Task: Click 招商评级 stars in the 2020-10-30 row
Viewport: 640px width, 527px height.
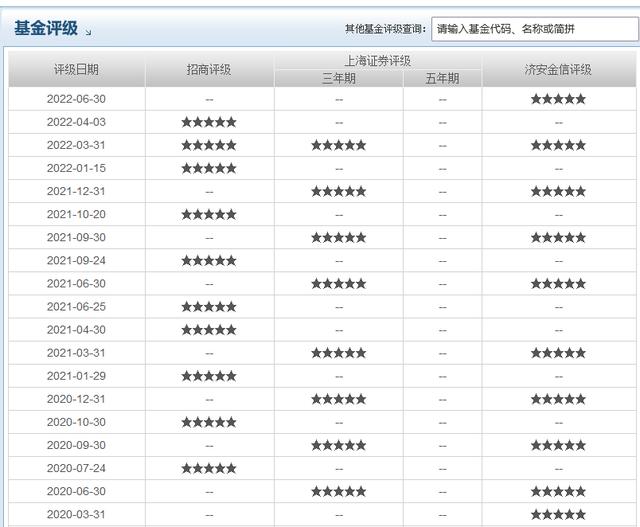Action: pyautogui.click(x=209, y=422)
